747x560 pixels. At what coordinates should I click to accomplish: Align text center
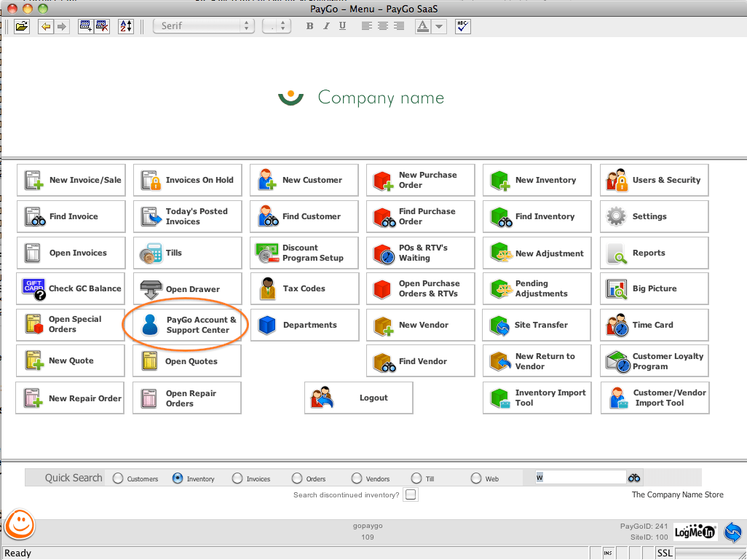pos(382,26)
